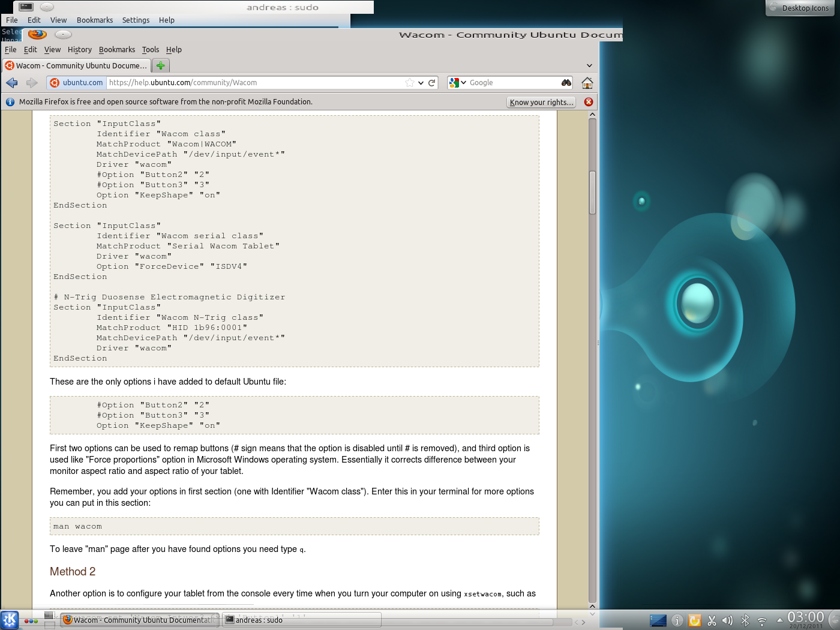The image size is (840, 630).
Task: Click the orange update notifier tray icon
Action: (x=695, y=621)
